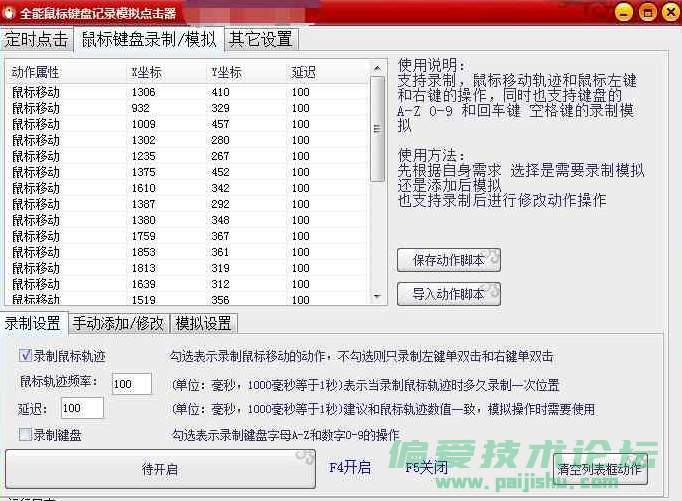Click the action list scrollbar down arrow
The width and height of the screenshot is (682, 501).
point(378,297)
